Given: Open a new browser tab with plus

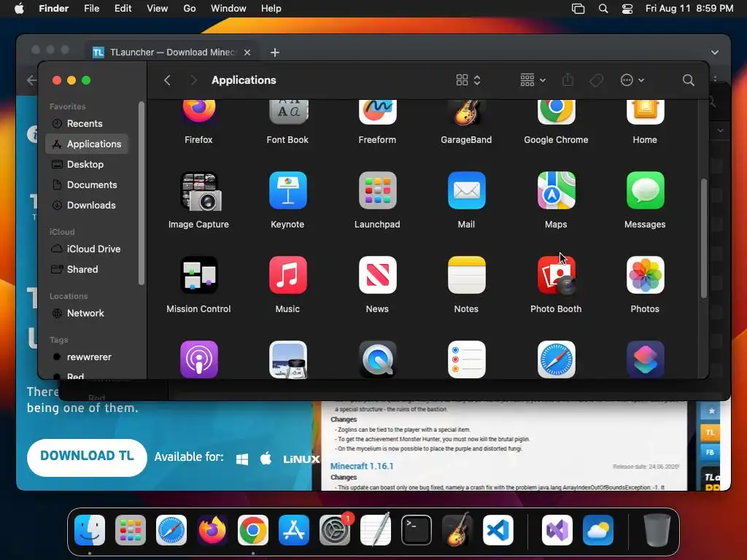Looking at the screenshot, I should coord(275,52).
